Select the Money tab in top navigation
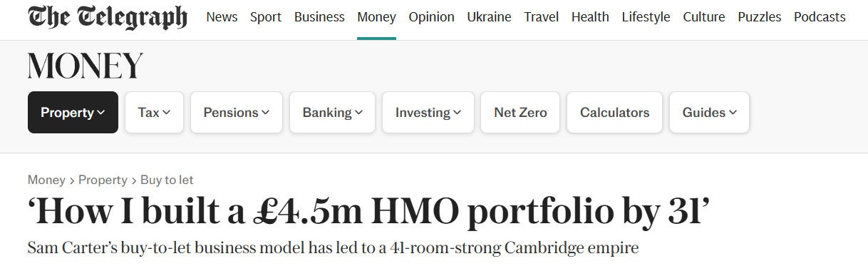This screenshot has height=276, width=868. 376,17
